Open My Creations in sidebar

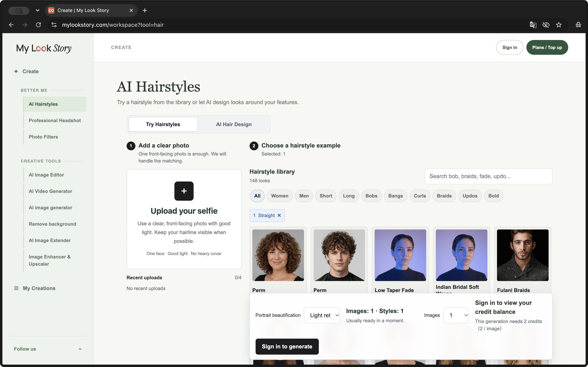tap(35, 288)
